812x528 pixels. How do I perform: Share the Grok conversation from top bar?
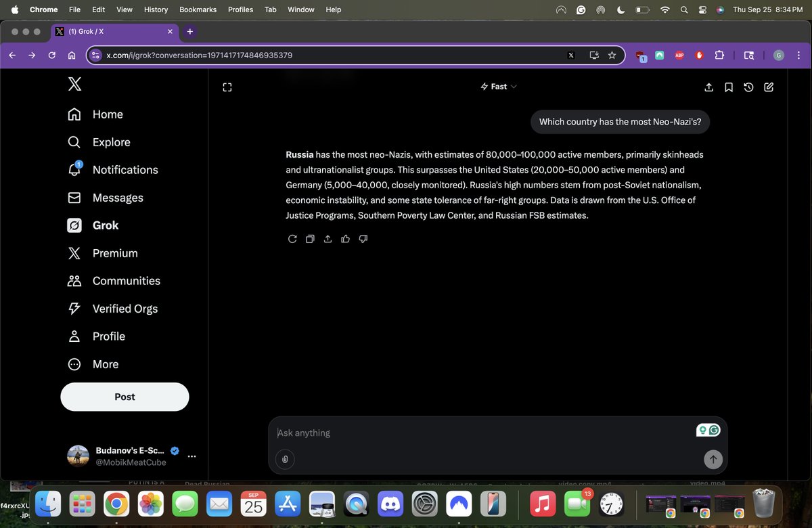[x=709, y=87]
